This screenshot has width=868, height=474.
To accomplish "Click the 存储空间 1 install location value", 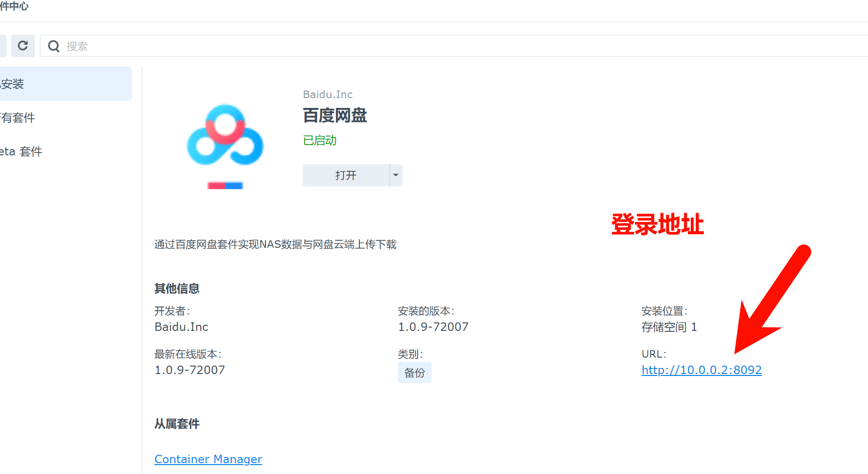I will pos(669,327).
